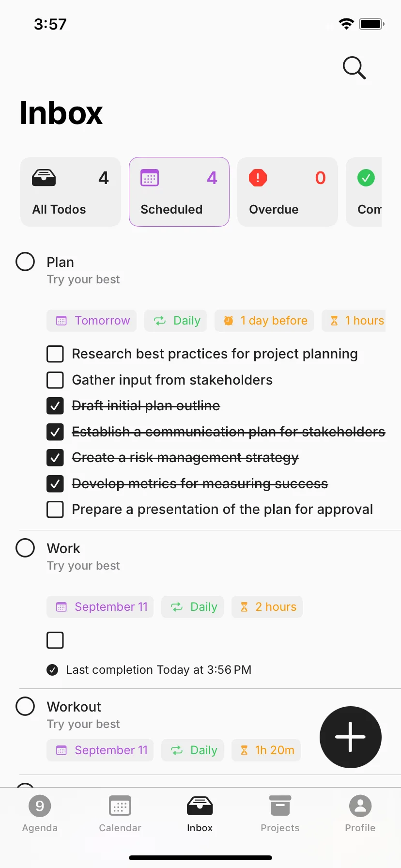Uncheck 'Draft initial plan outline' subtask
The height and width of the screenshot is (868, 401).
[x=55, y=406]
